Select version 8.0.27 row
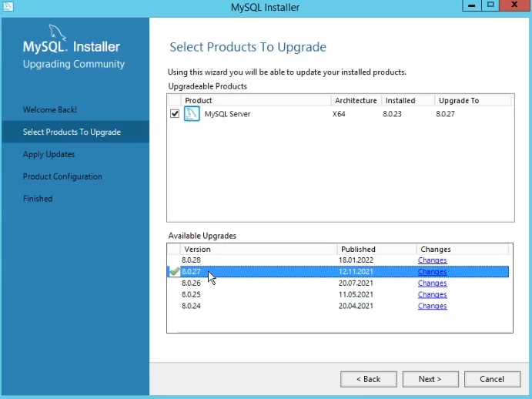 [x=338, y=272]
